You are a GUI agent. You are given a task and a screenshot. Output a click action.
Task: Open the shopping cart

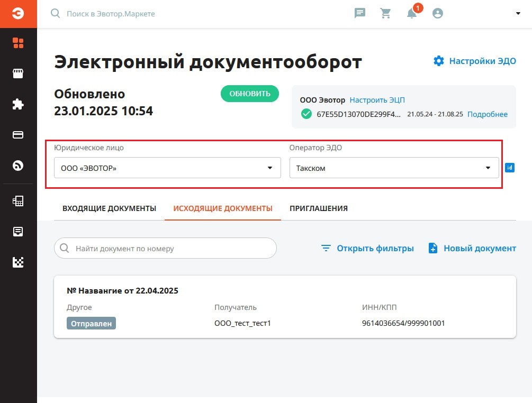coord(385,13)
